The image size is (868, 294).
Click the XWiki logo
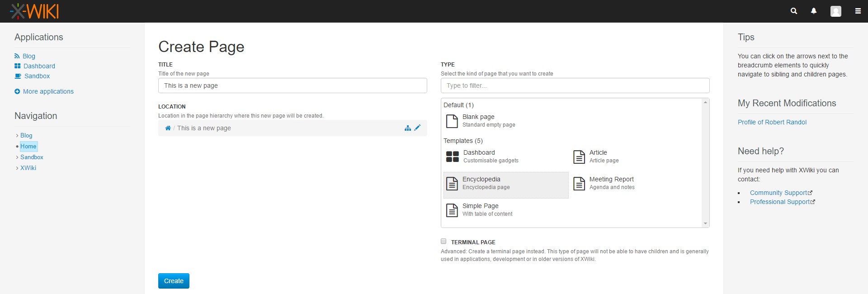pyautogui.click(x=35, y=11)
